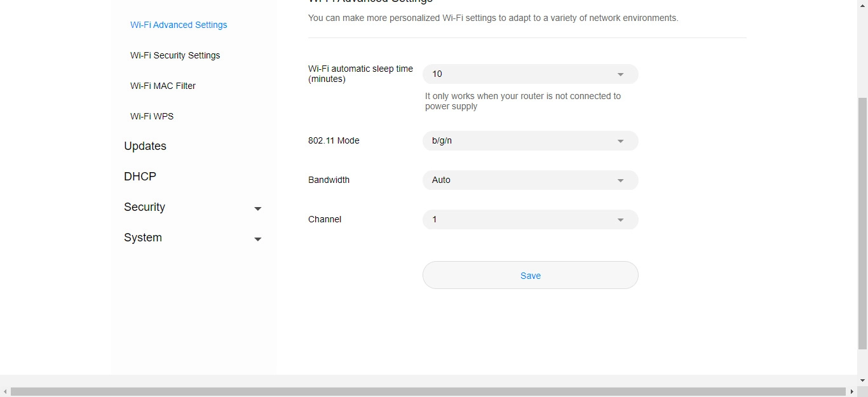Navigate to the DHCP section
Image resolution: width=868 pixels, height=397 pixels.
(140, 177)
